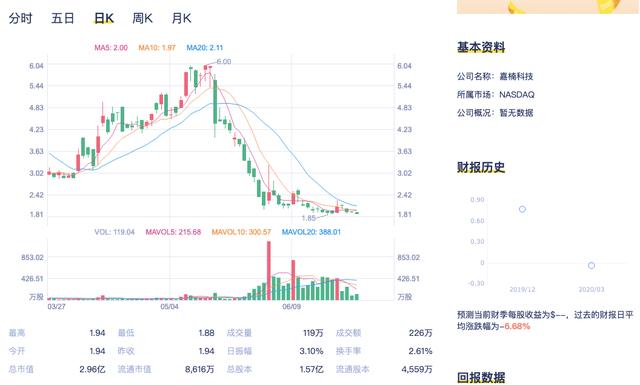Switch to the 周K weekly chart
This screenshot has height=385, width=640.
[142, 18]
